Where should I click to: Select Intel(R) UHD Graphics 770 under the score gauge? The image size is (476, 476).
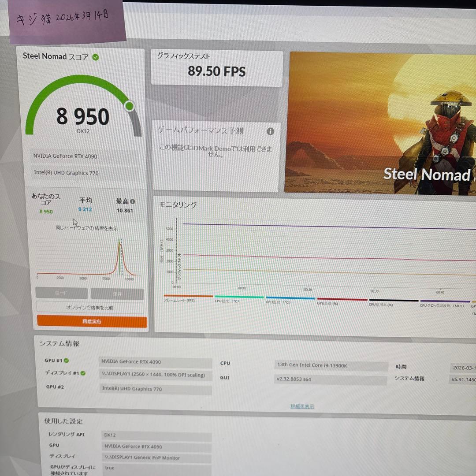pos(85,173)
